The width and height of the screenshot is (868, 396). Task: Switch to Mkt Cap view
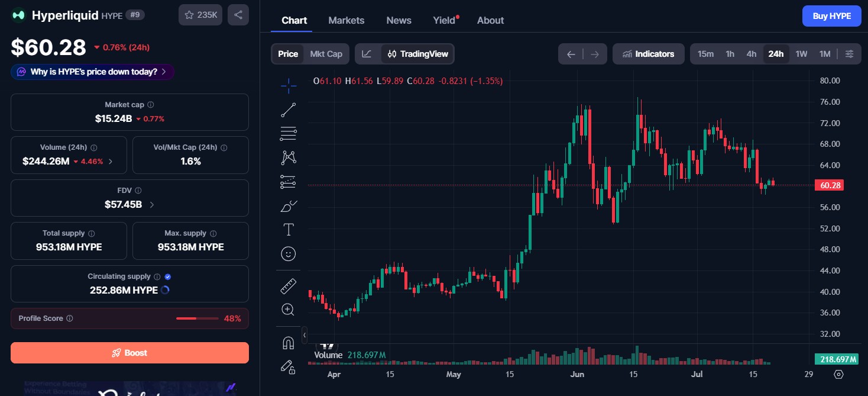pyautogui.click(x=326, y=54)
